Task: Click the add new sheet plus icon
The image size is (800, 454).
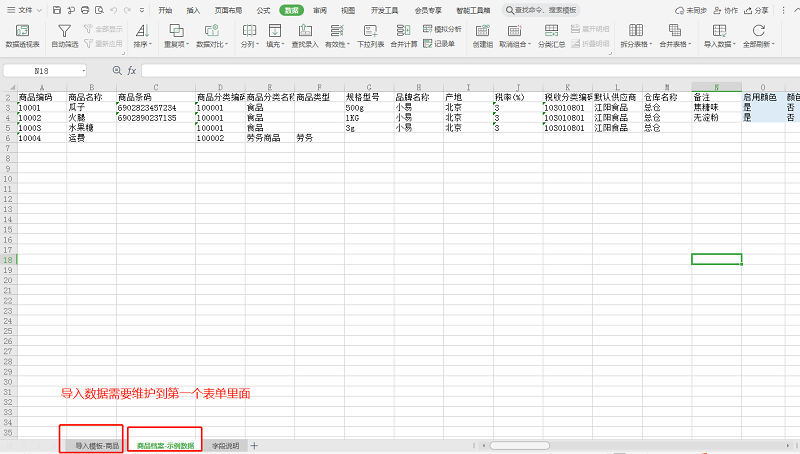Action: [x=254, y=446]
